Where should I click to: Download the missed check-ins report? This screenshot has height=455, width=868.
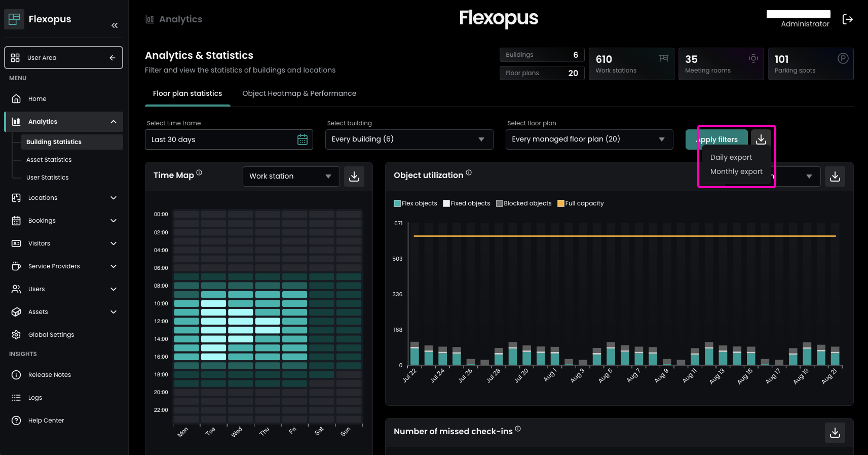[x=835, y=433]
